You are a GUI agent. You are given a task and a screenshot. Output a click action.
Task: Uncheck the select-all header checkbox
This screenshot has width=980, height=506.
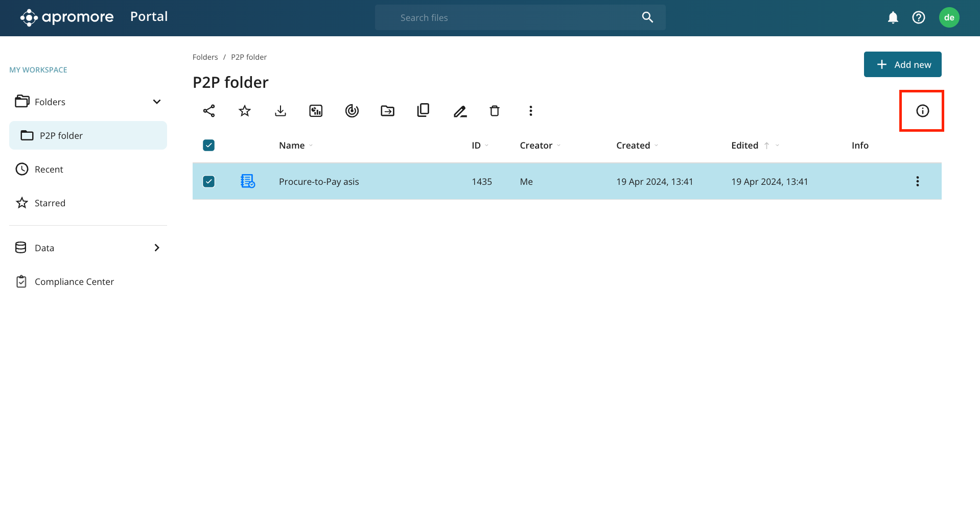[x=209, y=146]
